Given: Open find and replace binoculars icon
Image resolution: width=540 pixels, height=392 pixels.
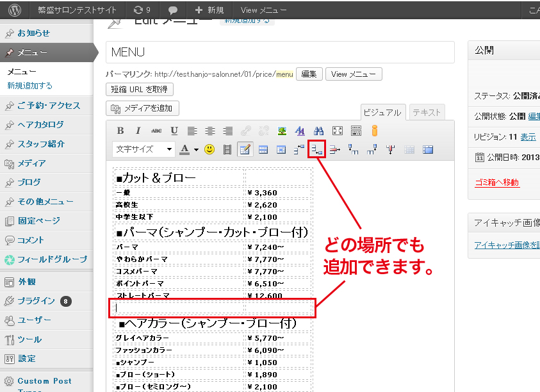Looking at the screenshot, I should 318,131.
